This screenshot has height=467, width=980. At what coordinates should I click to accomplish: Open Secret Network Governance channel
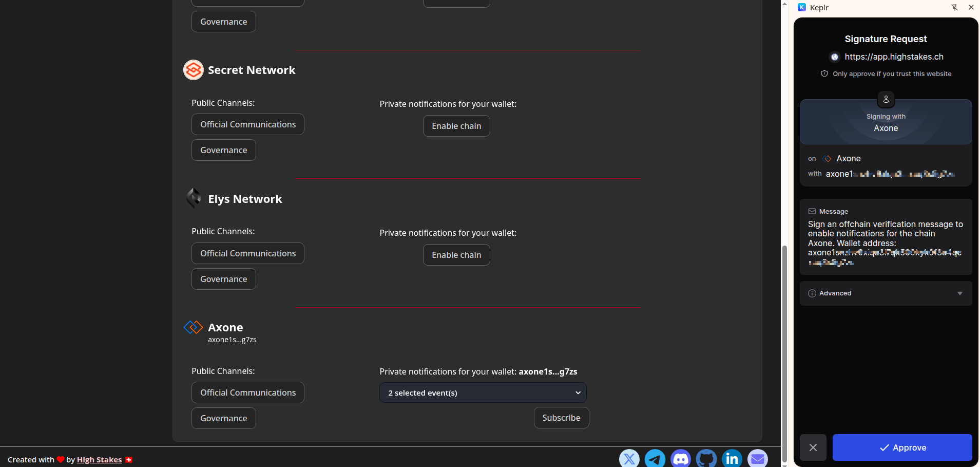(x=224, y=150)
